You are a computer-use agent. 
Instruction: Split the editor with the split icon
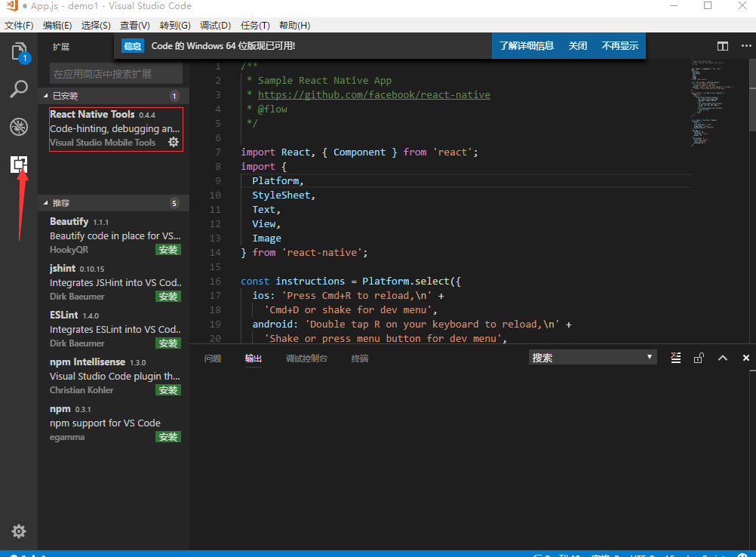(x=722, y=46)
